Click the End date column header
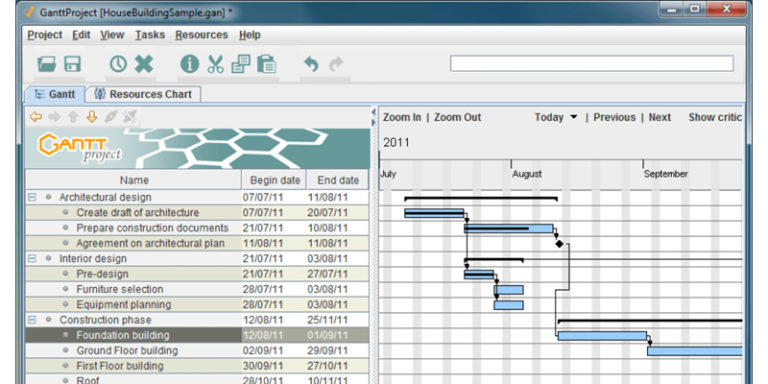 (x=337, y=180)
